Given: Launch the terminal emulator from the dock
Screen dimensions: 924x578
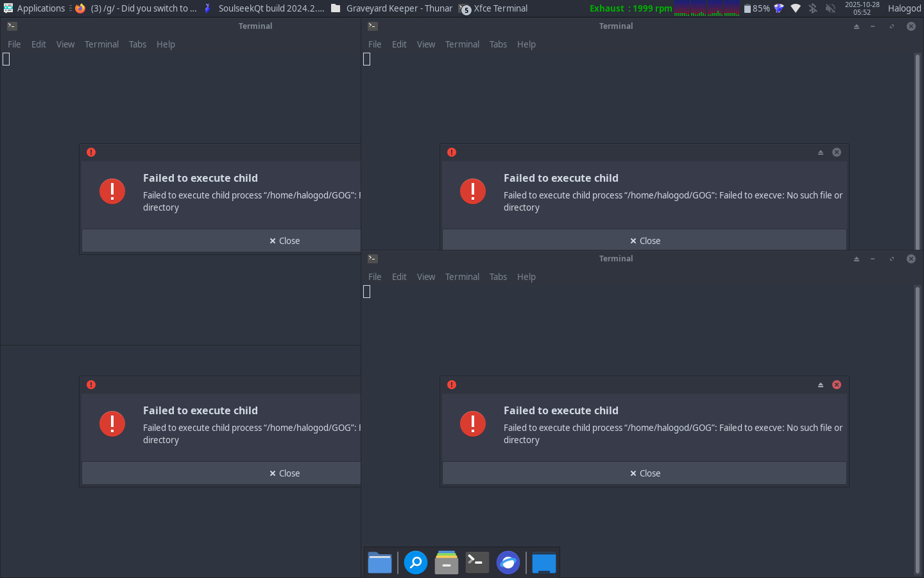Looking at the screenshot, I should tap(477, 563).
